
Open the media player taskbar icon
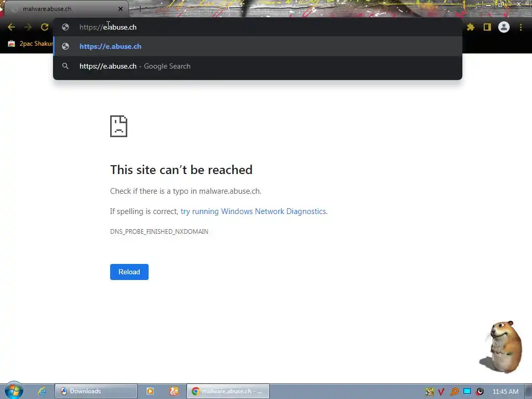tap(150, 391)
